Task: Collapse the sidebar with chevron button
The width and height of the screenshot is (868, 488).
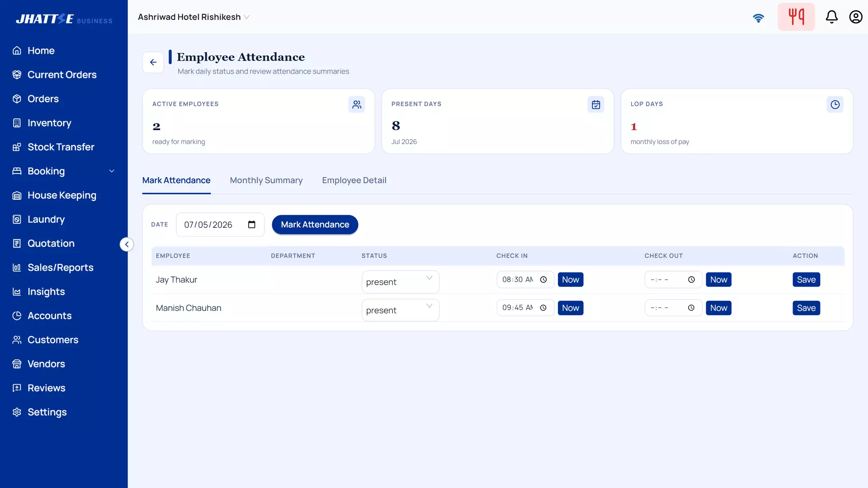Action: coord(127,244)
